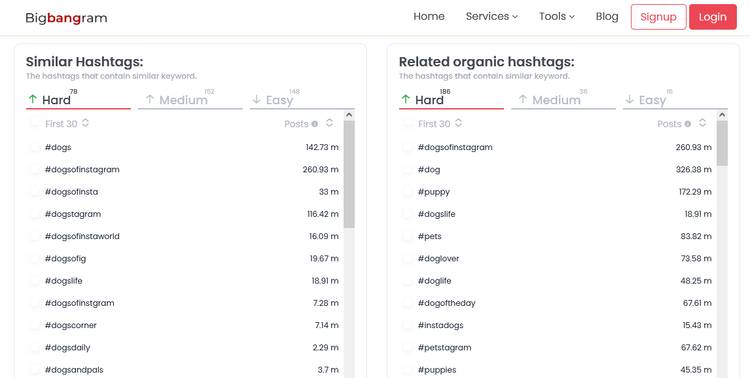Click #instadogs hashtag text
This screenshot has width=750, height=378.
click(441, 325)
